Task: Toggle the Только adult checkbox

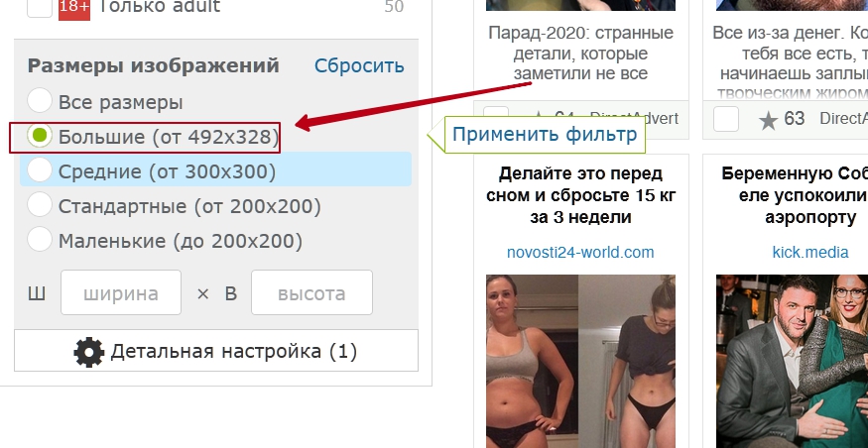Action: [x=40, y=7]
